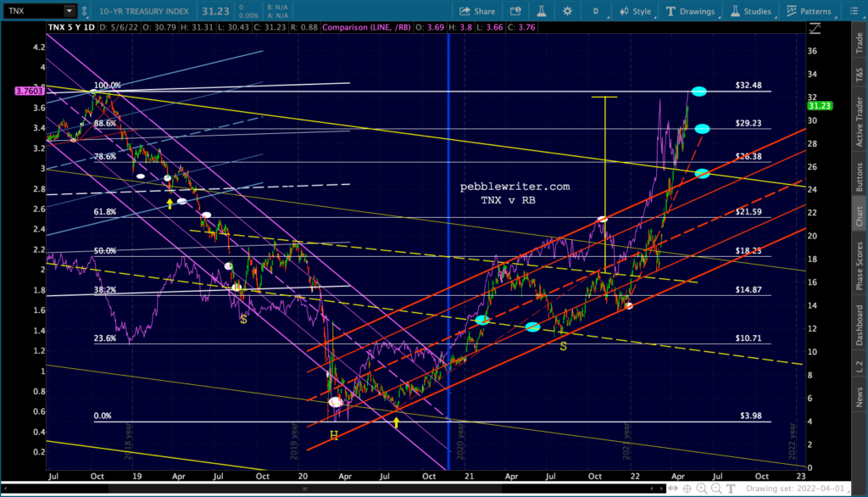Click the yellow H label near the chart low

coord(334,436)
